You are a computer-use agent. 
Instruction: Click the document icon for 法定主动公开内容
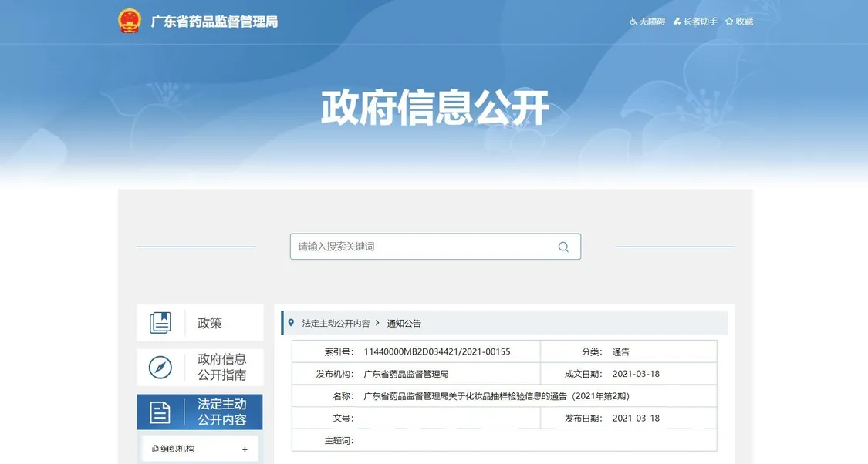[x=160, y=412]
